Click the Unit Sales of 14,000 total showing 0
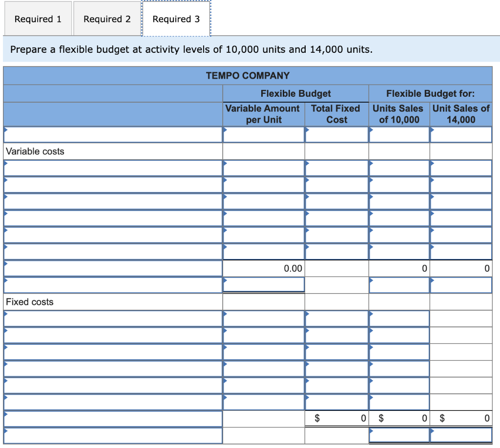The height and width of the screenshot is (448, 500). pos(460,268)
